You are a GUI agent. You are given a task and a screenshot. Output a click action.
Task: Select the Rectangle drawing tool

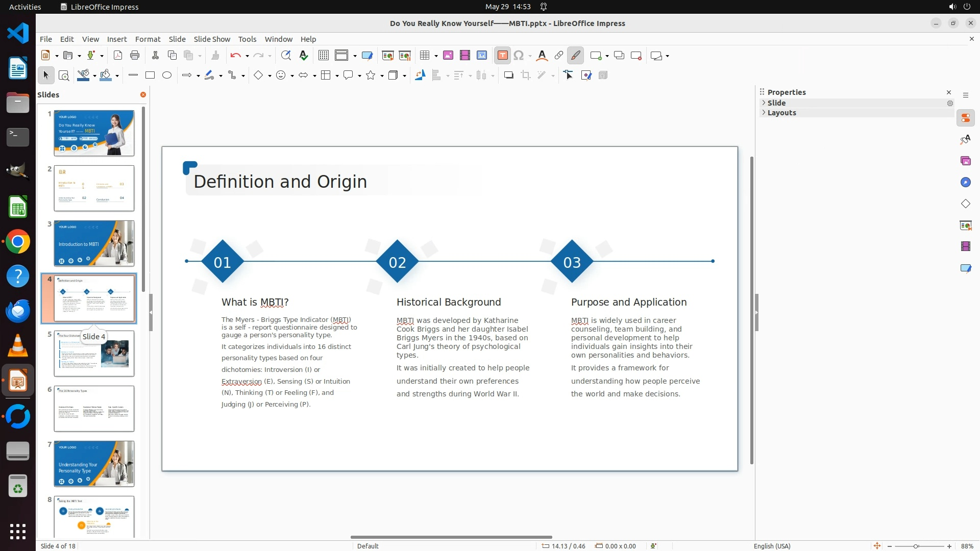point(150,76)
